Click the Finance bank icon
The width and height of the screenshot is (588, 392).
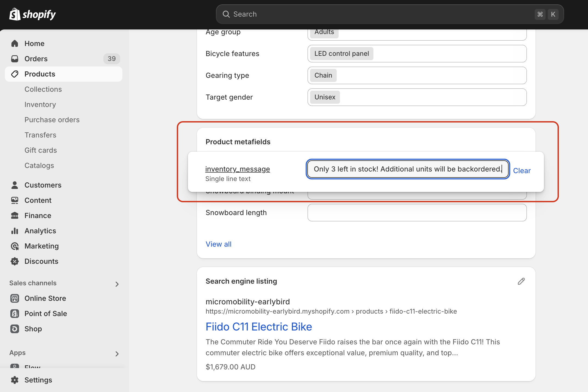click(x=15, y=216)
